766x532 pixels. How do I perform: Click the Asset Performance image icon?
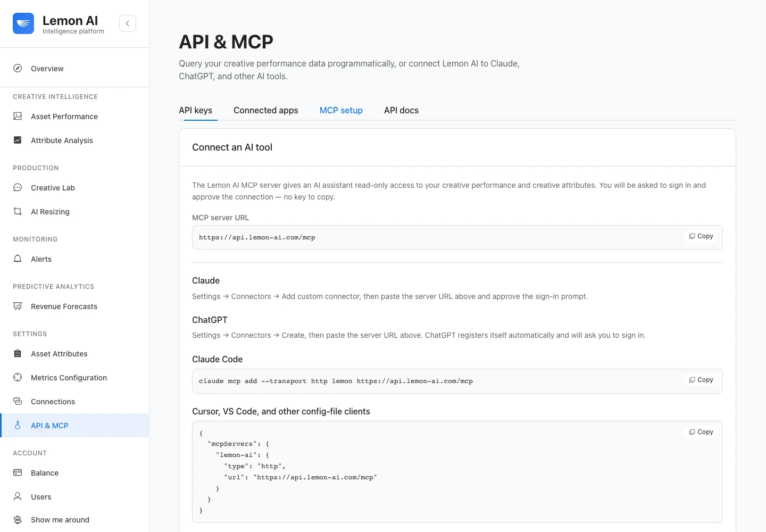(18, 116)
